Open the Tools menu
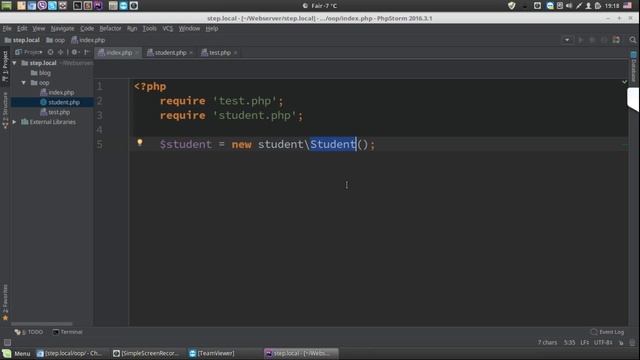 click(x=149, y=29)
